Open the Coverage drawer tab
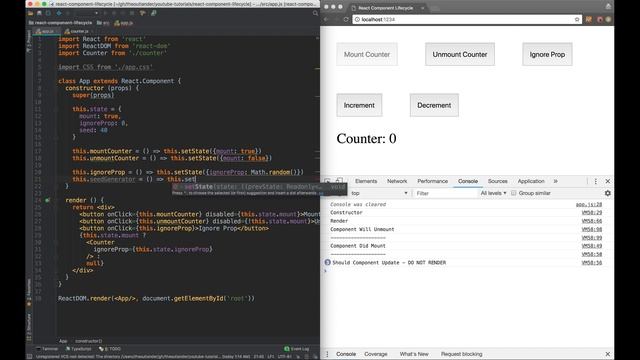The image size is (640, 360). pos(376,354)
